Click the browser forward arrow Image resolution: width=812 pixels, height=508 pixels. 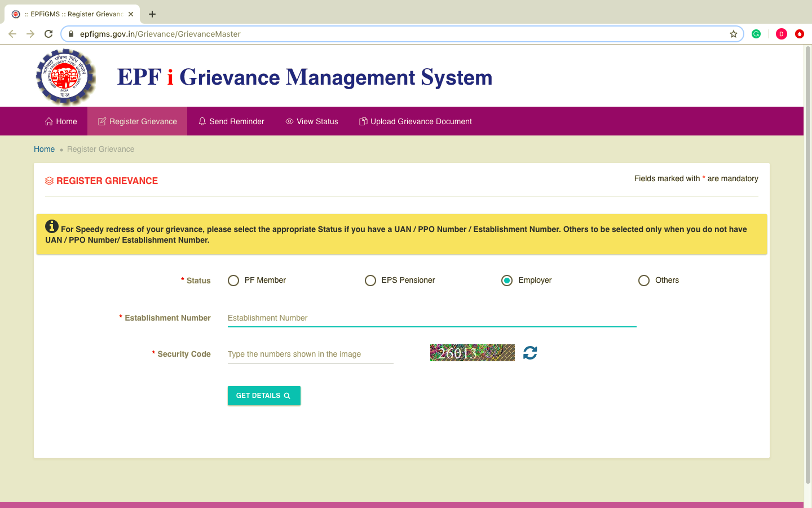(x=30, y=34)
